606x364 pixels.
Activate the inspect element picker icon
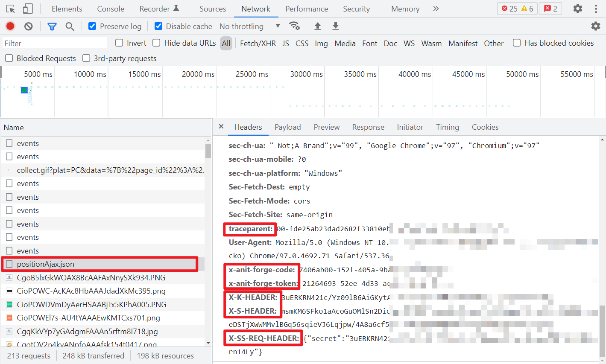[11, 9]
